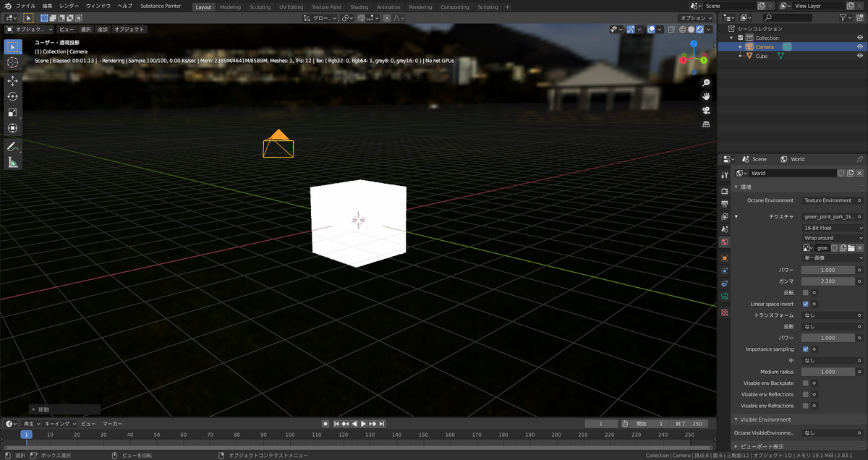868x460 pixels.
Task: Pin the properties editor context
Action: 859,159
